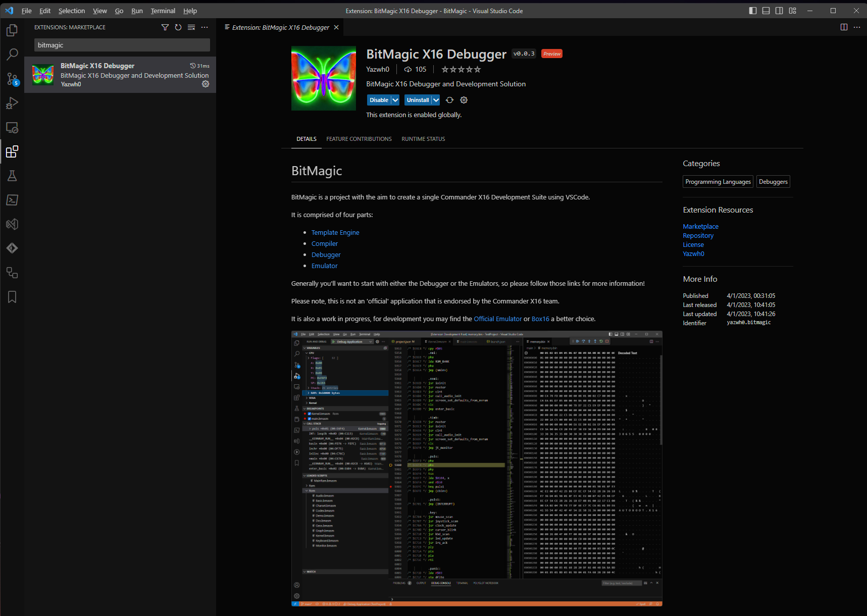Viewport: 867px width, 616px height.
Task: Click the Debuggers category tag
Action: (773, 182)
